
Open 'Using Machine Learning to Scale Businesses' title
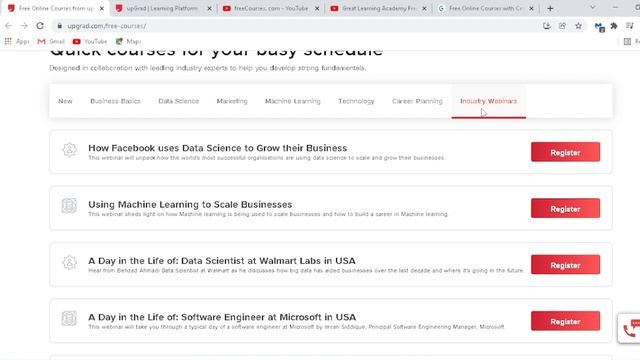click(x=190, y=204)
